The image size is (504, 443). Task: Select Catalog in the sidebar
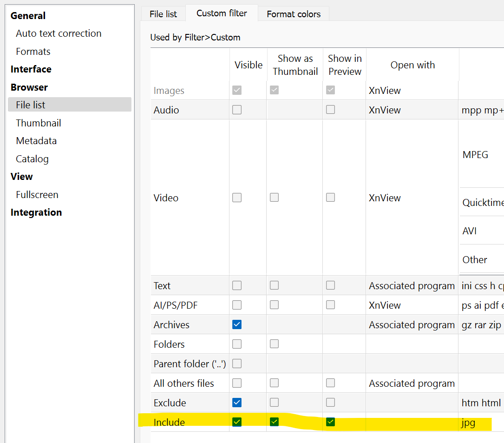pos(32,159)
